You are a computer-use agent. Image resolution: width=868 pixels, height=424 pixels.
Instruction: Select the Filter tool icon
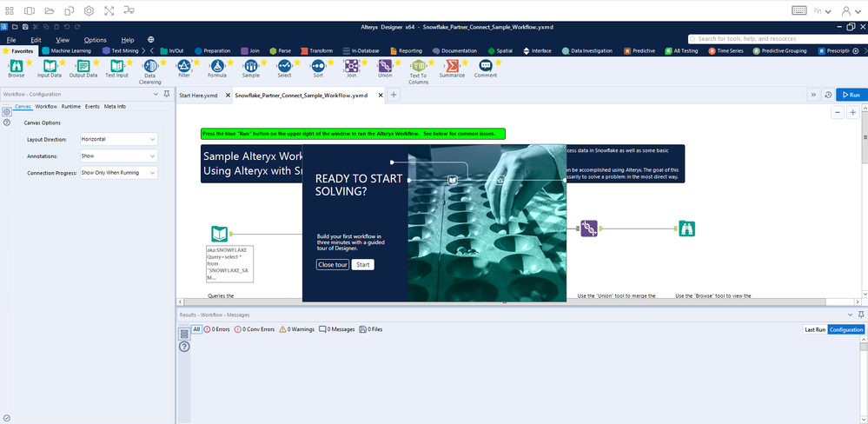point(184,66)
